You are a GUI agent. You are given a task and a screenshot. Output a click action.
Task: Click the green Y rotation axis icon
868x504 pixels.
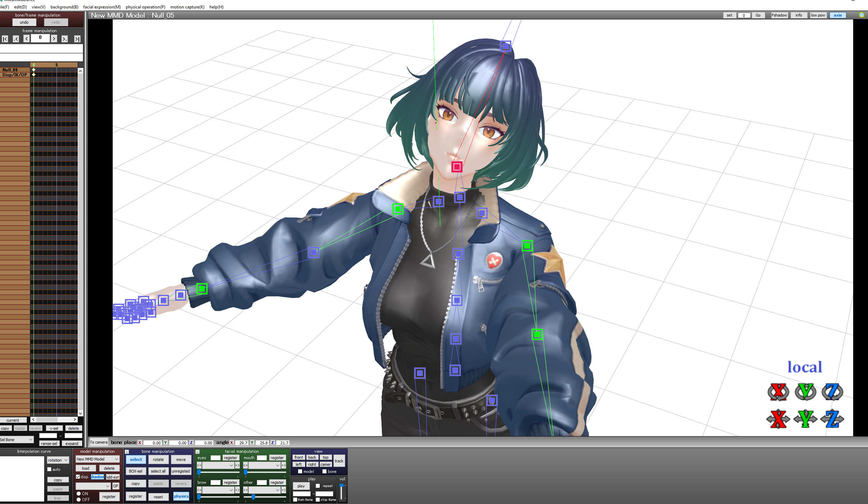click(805, 392)
